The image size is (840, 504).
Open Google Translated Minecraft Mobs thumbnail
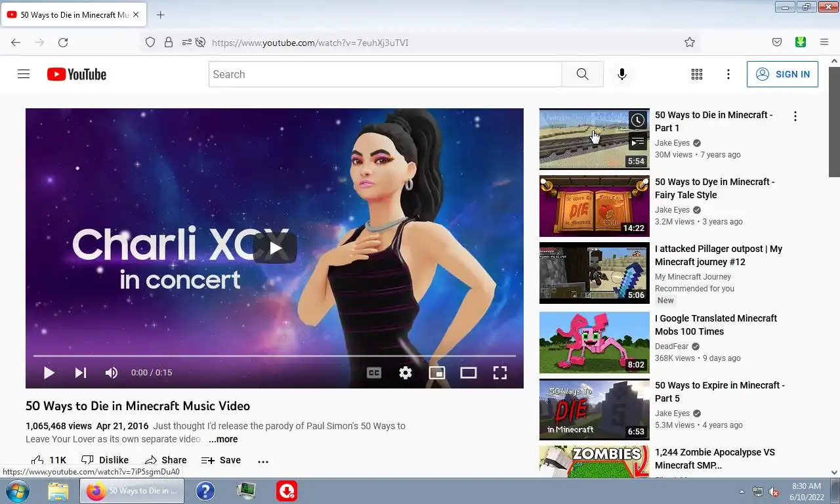(x=595, y=343)
